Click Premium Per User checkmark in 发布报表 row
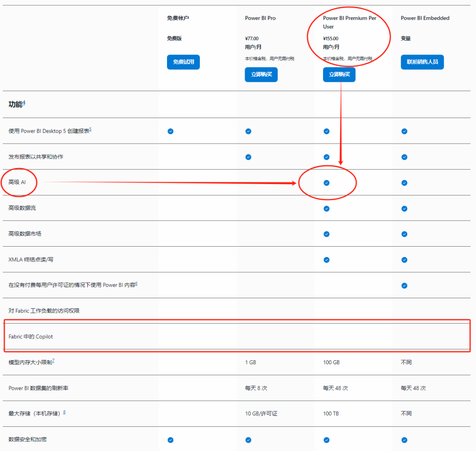Screen dimensions: 476x451 (x=327, y=157)
